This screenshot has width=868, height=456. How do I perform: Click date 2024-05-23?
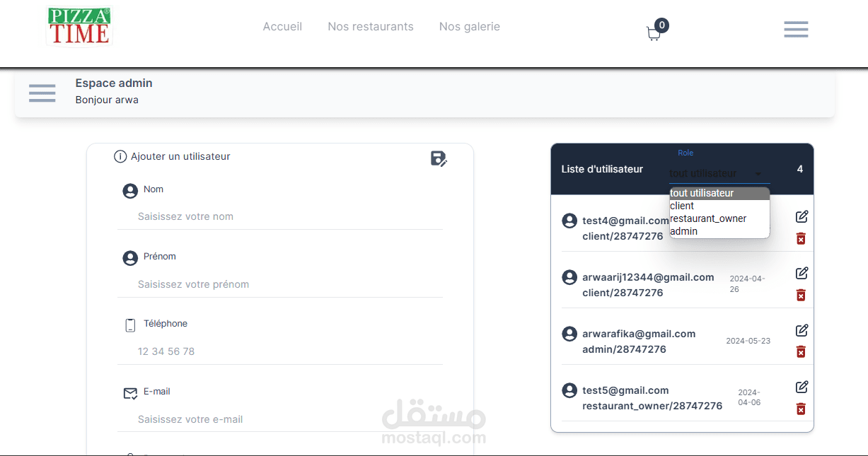pyautogui.click(x=748, y=341)
